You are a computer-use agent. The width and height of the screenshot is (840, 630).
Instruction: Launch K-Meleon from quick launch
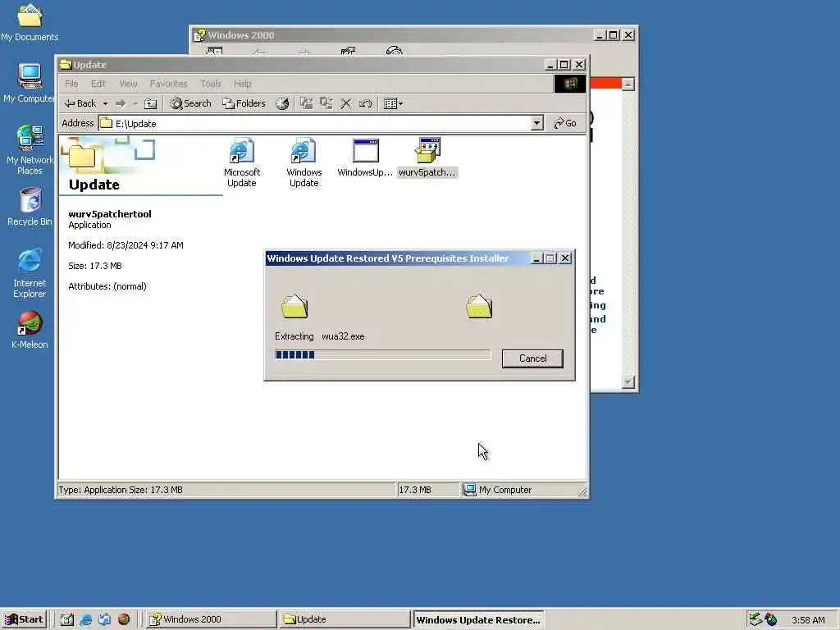coord(124,619)
